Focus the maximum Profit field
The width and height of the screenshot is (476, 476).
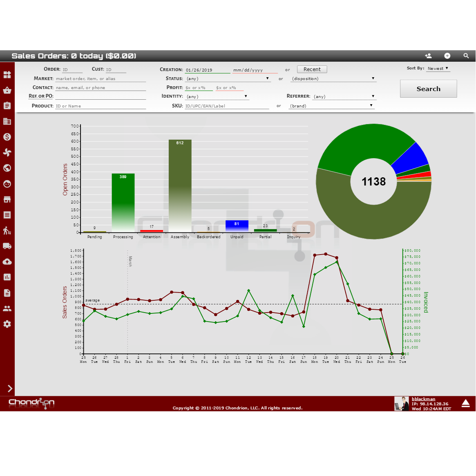click(230, 88)
